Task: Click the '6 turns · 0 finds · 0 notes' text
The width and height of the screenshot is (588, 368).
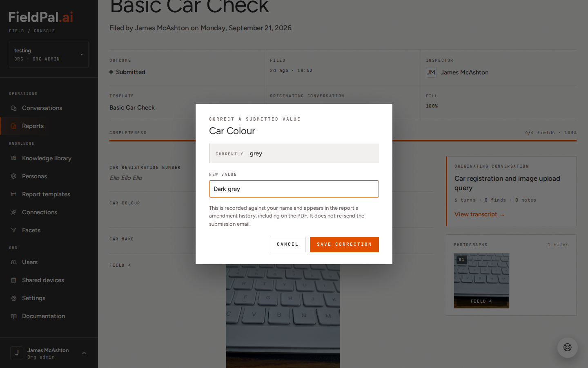Action: point(495,200)
